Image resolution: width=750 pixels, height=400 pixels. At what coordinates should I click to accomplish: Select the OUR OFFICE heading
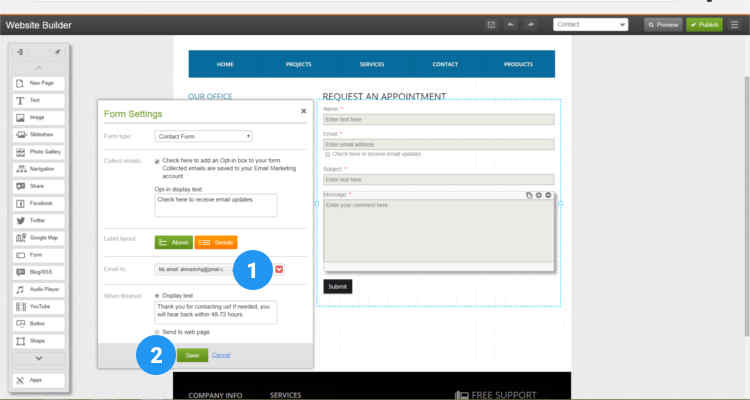click(x=210, y=96)
